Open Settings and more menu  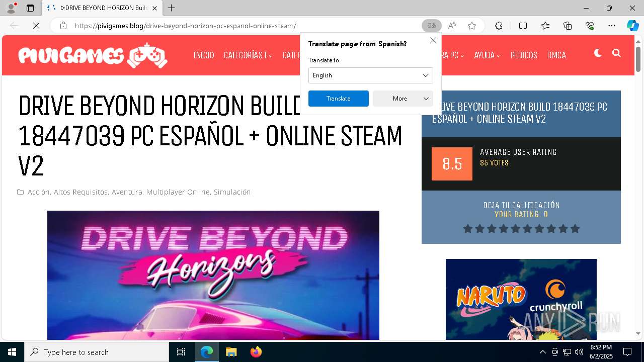coord(612,26)
